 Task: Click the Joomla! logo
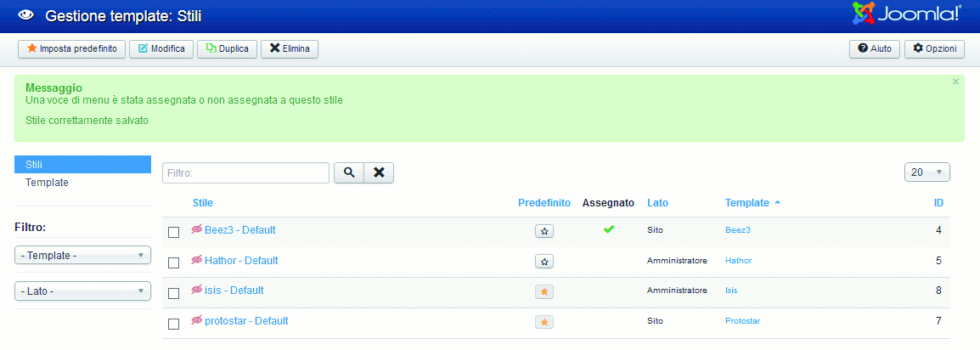(906, 14)
